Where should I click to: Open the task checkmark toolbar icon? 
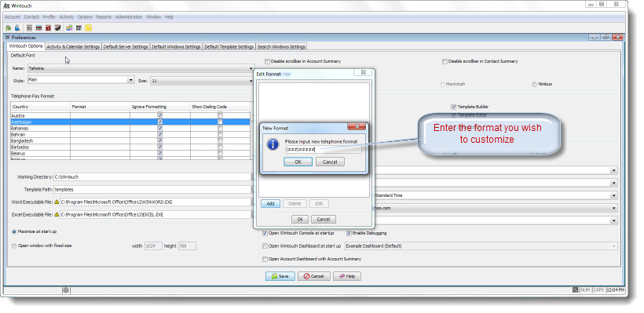[x=58, y=28]
